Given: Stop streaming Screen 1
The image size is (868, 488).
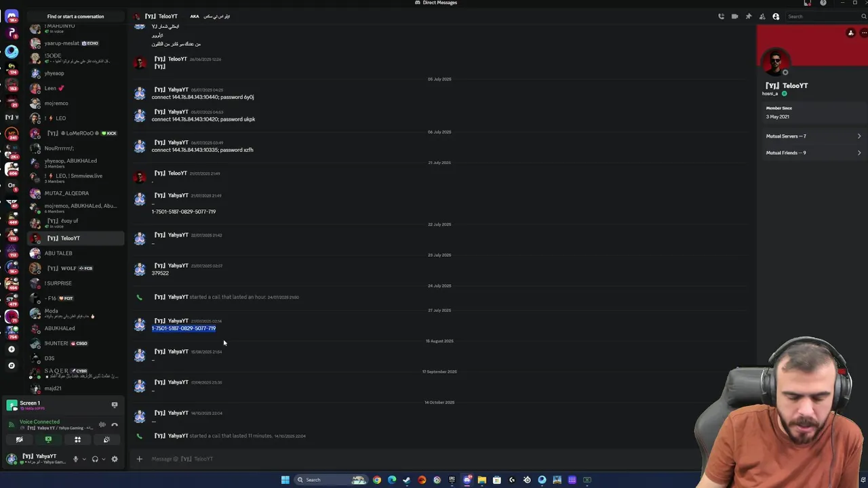Looking at the screenshot, I should [115, 405].
